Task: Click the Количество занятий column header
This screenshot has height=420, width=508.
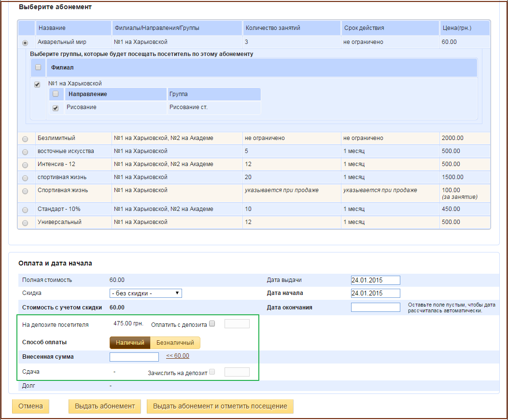Action: click(x=292, y=28)
